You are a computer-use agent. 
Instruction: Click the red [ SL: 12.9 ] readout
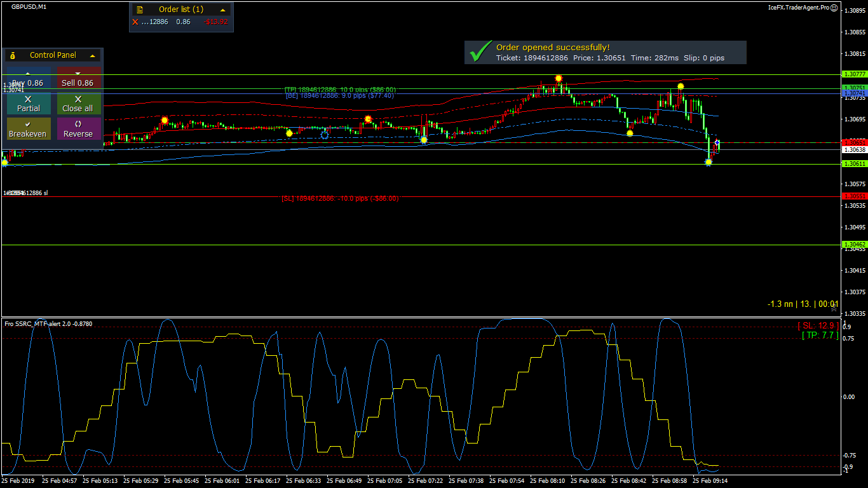[x=818, y=325]
